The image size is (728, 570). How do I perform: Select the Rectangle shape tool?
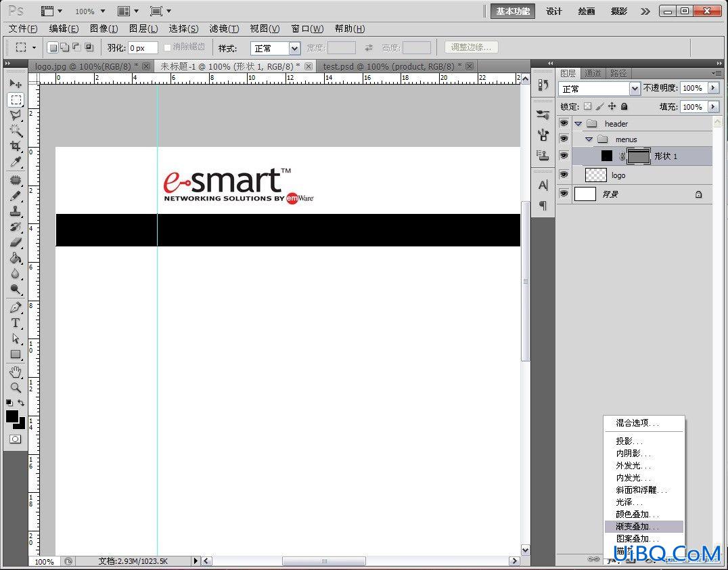16,355
